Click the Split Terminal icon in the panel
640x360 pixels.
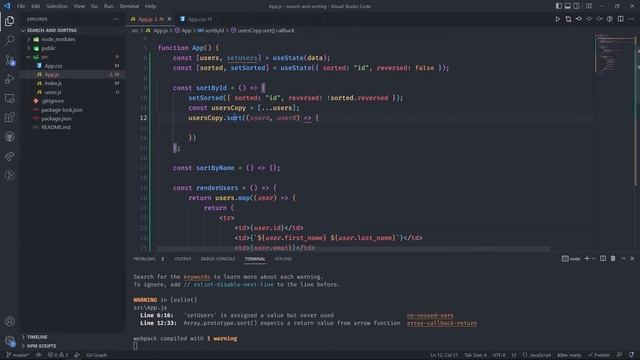(603, 259)
